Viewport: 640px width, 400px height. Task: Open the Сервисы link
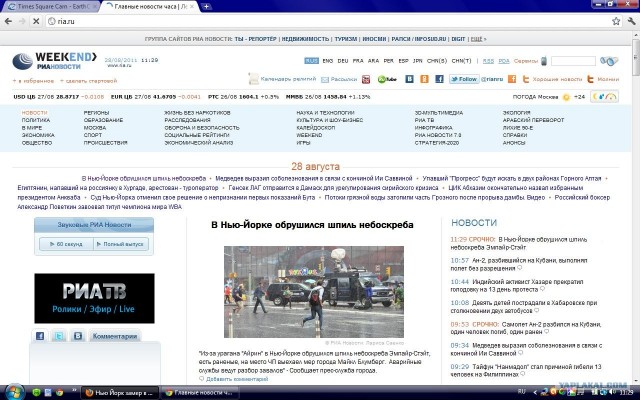[526, 61]
